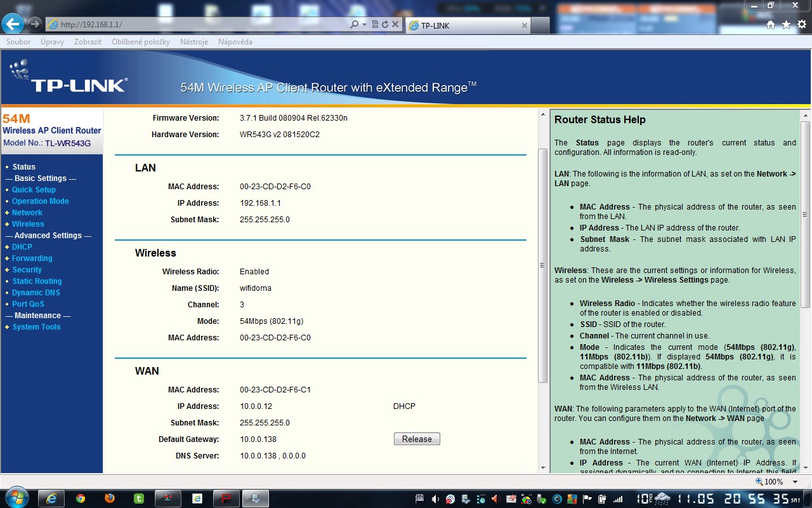Open the zoom level dropdown at 100%
Image resolution: width=812 pixels, height=508 pixels.
pos(796,482)
